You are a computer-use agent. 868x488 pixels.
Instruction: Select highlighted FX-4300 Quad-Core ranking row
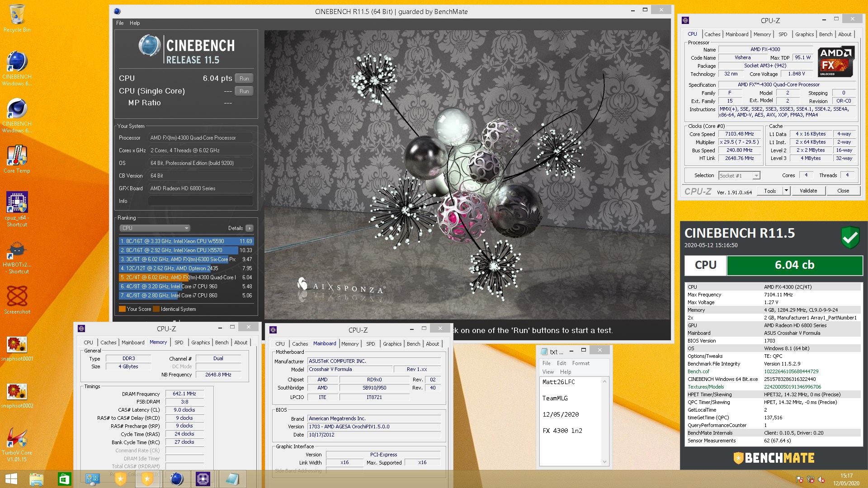coord(186,277)
